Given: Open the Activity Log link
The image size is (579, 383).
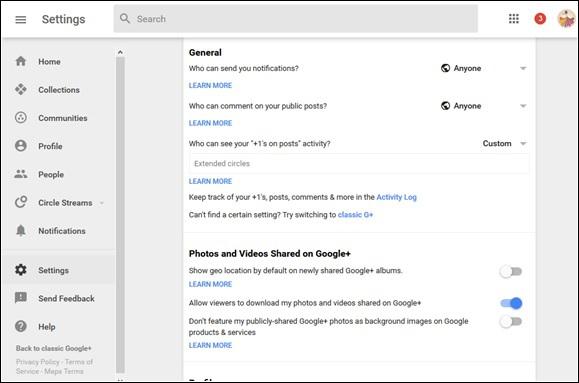Looking at the screenshot, I should click(x=396, y=197).
